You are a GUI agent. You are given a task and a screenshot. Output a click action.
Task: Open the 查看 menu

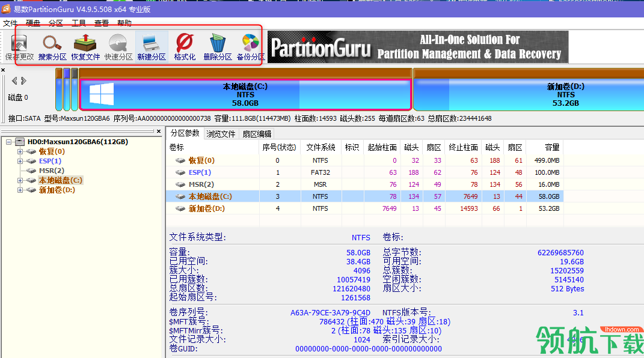coord(102,23)
